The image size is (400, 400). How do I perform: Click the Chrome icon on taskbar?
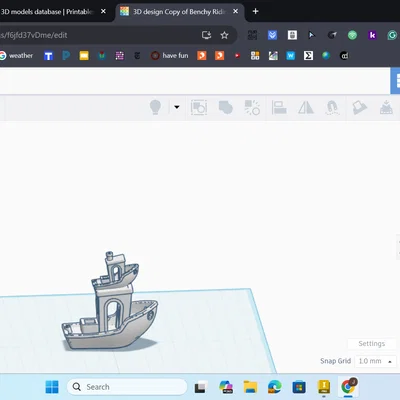click(x=348, y=387)
